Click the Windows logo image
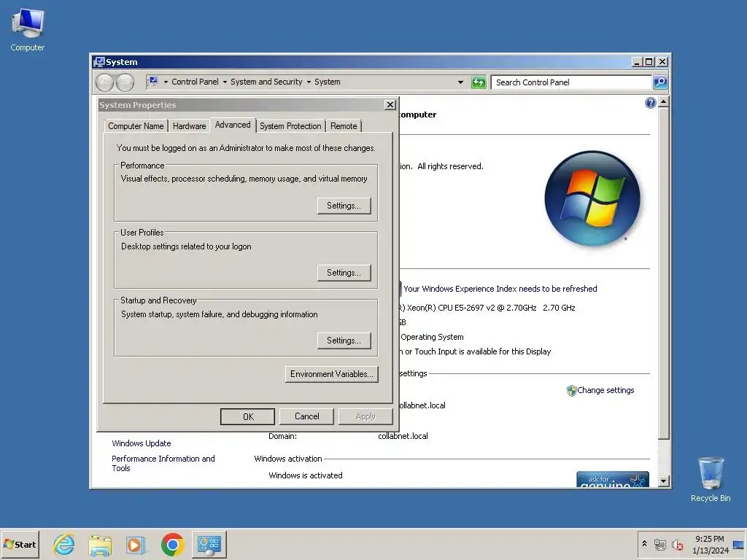Screen dimensions: 747x560 click(x=592, y=198)
